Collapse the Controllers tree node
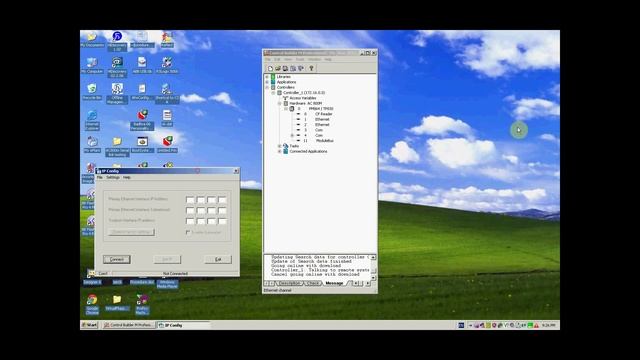 267,87
